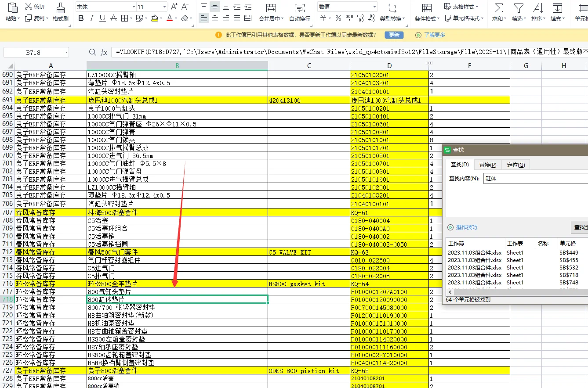This screenshot has width=588, height=388.
Task: Click the fx insert function icon
Action: pos(104,52)
